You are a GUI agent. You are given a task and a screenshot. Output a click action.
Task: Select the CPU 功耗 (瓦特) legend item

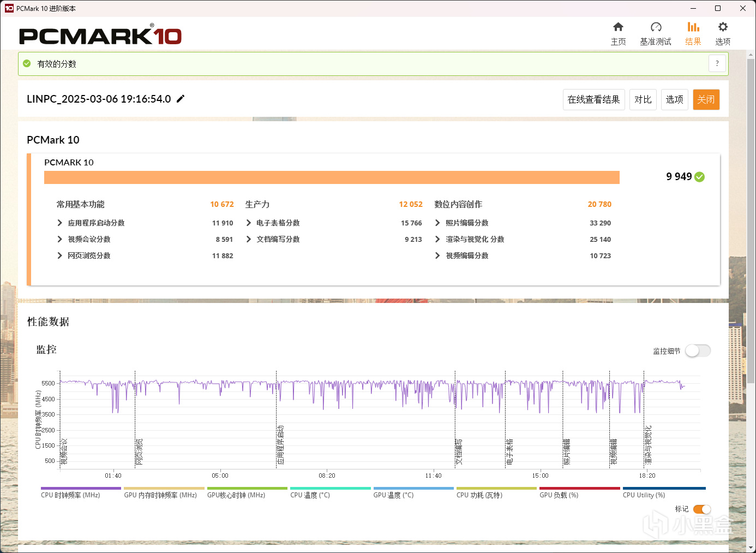click(496, 492)
